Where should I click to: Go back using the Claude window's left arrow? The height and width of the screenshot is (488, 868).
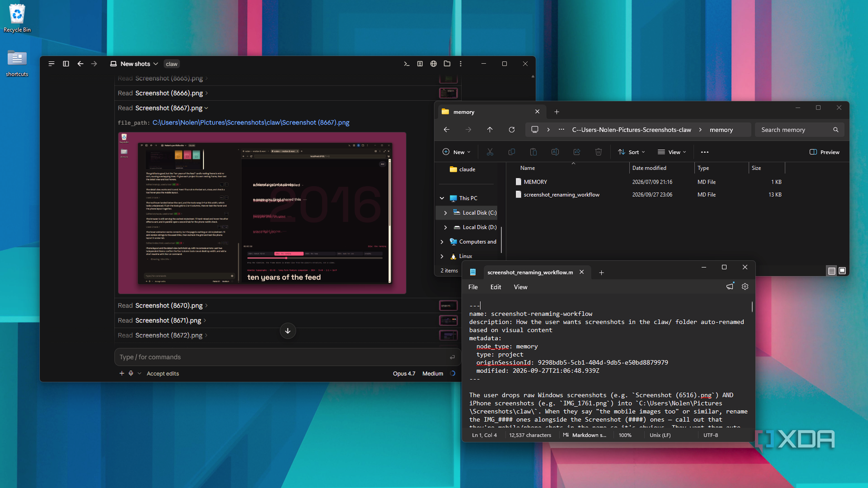tap(80, 64)
